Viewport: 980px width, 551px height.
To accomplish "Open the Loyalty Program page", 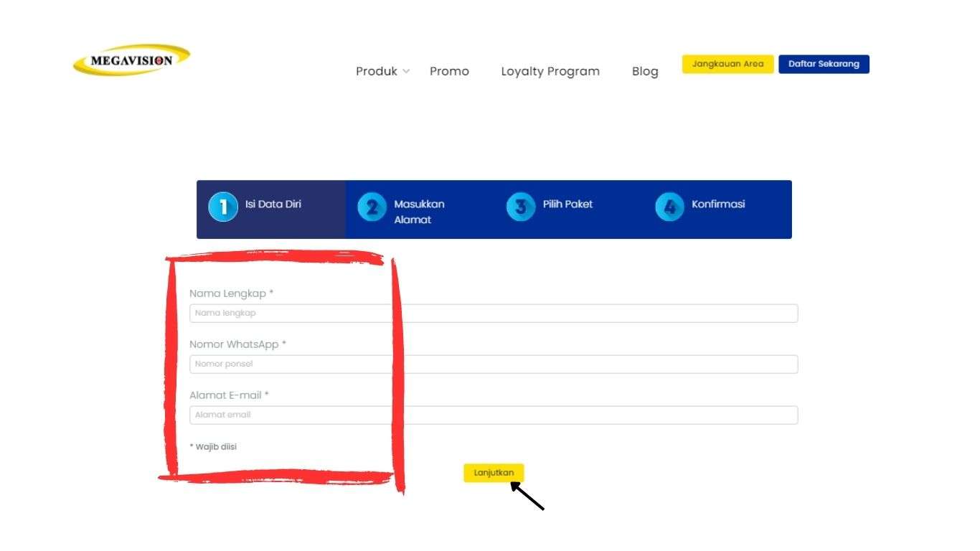I will click(x=550, y=71).
